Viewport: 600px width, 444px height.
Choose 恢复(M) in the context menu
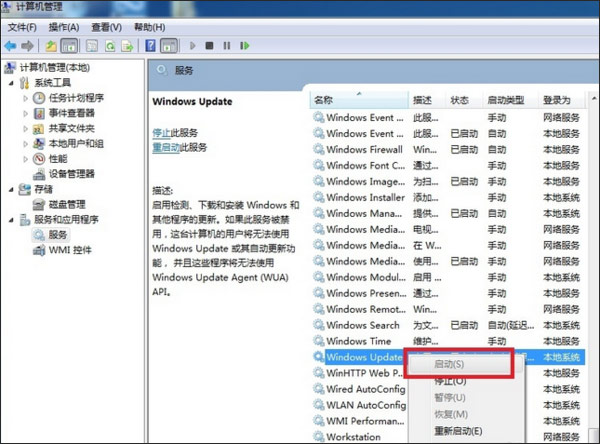pyautogui.click(x=466, y=415)
